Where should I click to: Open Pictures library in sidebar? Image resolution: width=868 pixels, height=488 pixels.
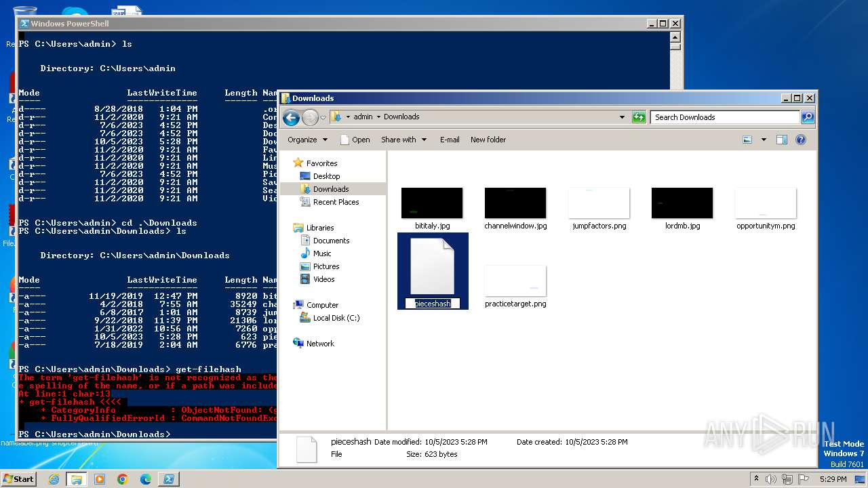pos(326,266)
